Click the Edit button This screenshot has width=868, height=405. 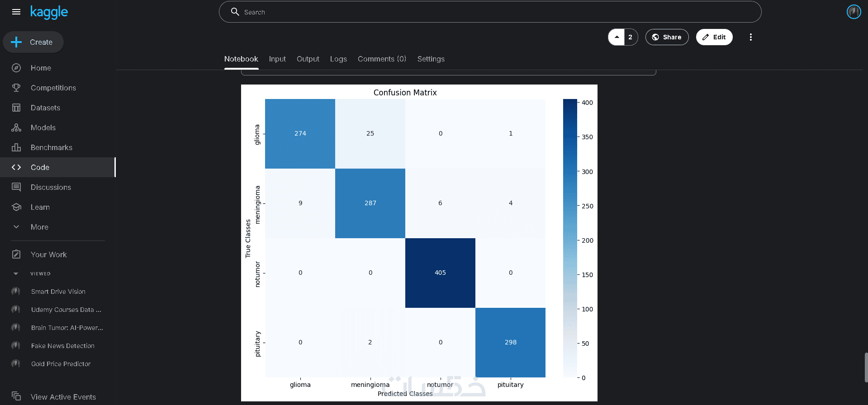coord(714,37)
